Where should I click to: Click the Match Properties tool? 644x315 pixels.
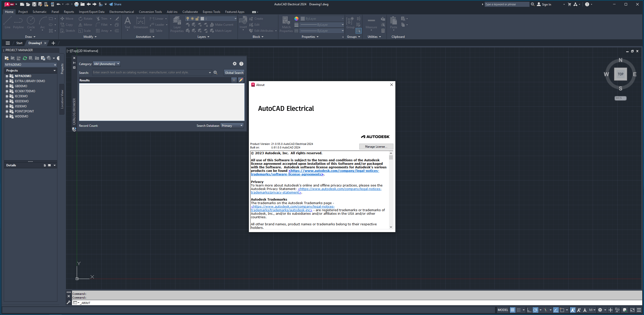click(286, 24)
